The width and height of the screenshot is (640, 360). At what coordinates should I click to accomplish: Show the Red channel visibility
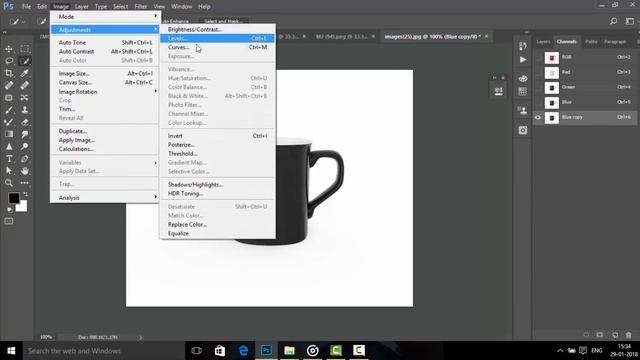click(538, 73)
